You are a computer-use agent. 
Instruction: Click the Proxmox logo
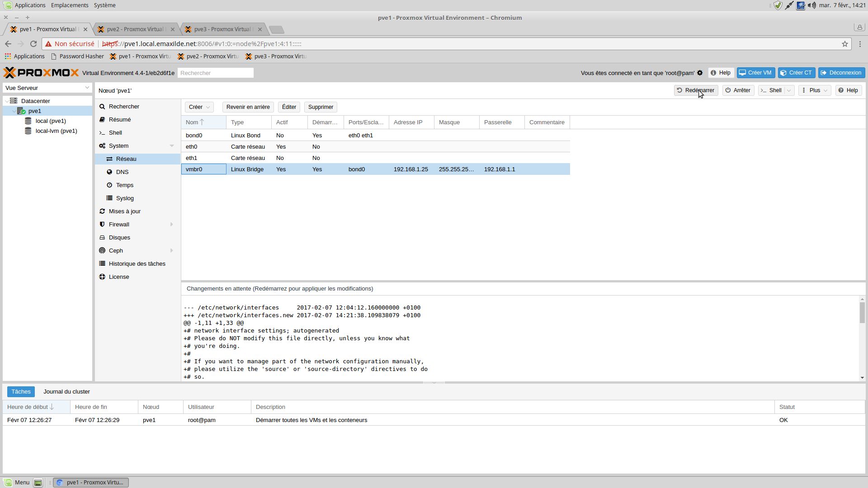click(41, 73)
